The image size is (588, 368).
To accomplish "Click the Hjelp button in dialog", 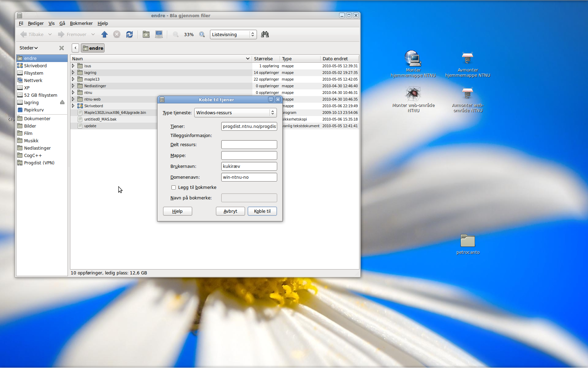I will [177, 211].
